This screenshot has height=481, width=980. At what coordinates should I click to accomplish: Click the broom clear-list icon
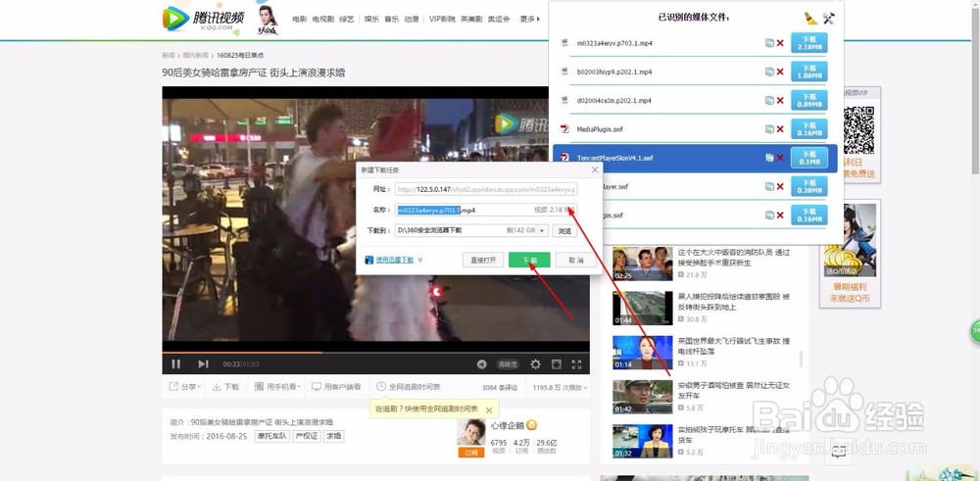click(810, 18)
